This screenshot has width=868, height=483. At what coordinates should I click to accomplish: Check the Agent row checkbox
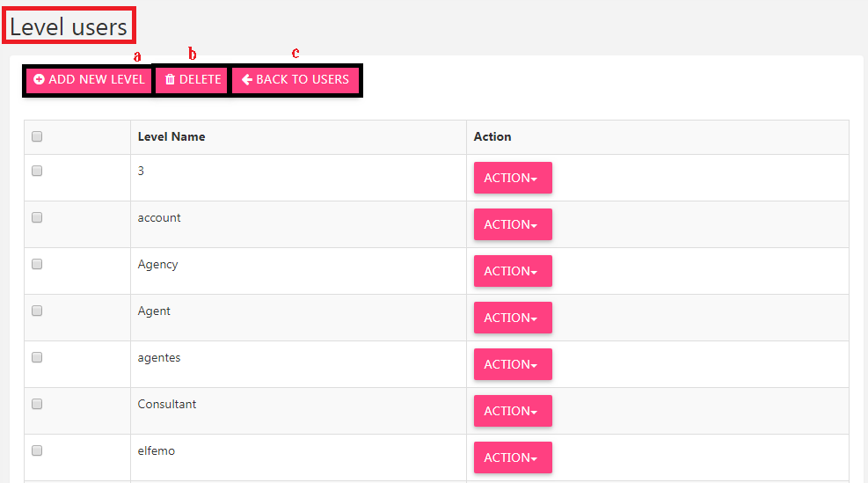37,311
